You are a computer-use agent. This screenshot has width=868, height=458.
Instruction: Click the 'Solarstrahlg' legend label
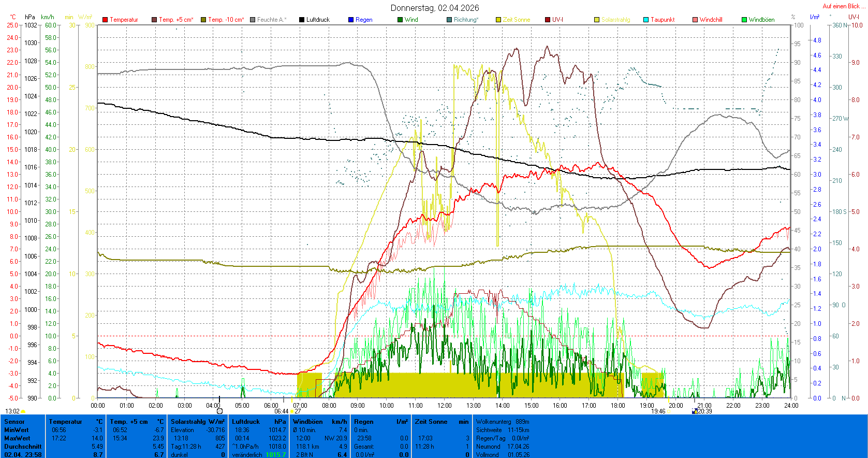(x=615, y=20)
